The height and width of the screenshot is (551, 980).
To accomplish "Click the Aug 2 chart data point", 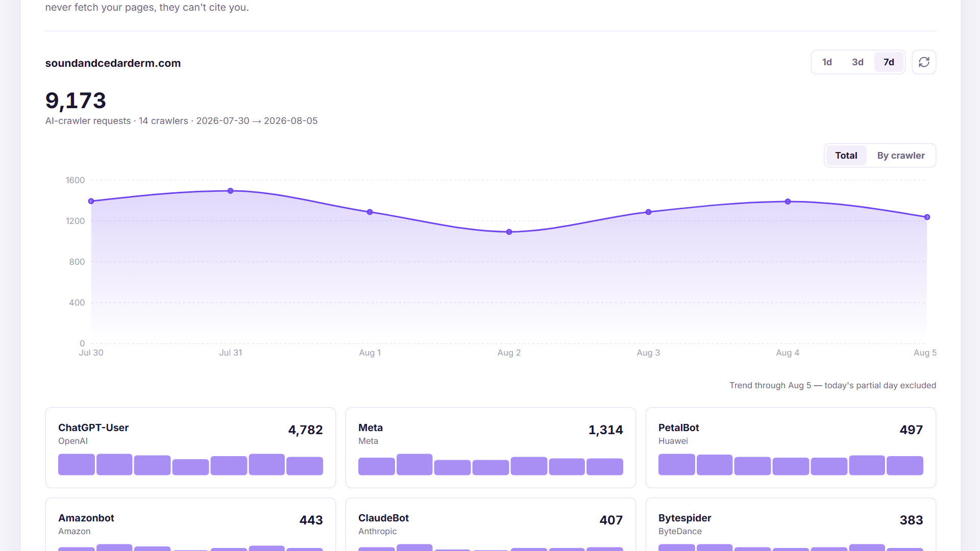I will point(509,232).
